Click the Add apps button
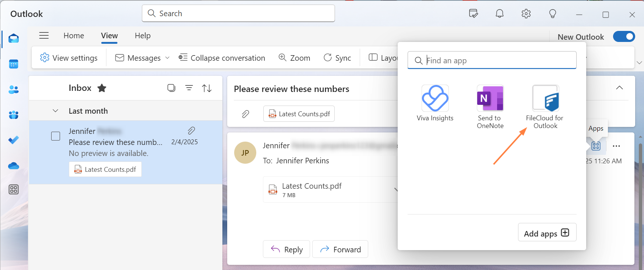Viewport: 644px width, 270px height. pyautogui.click(x=547, y=233)
